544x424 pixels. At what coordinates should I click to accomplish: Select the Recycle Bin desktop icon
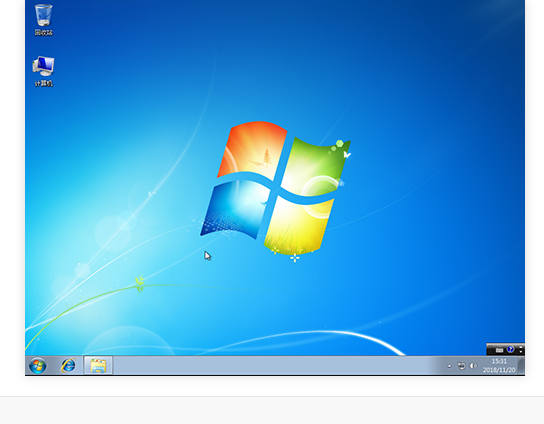[43, 20]
